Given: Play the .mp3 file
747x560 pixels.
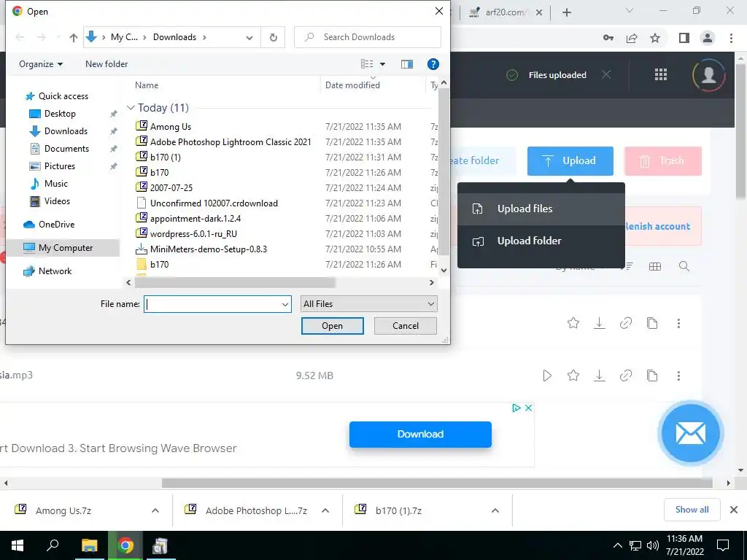Looking at the screenshot, I should (x=547, y=376).
